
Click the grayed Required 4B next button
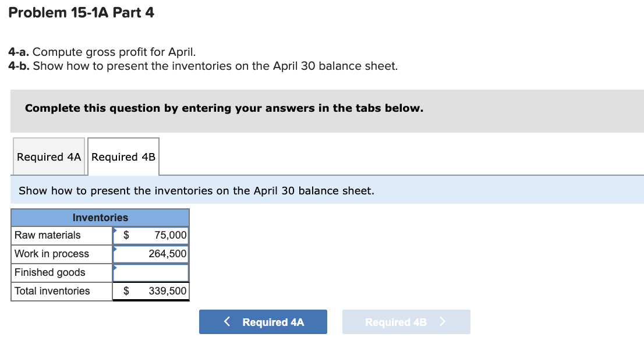406,321
